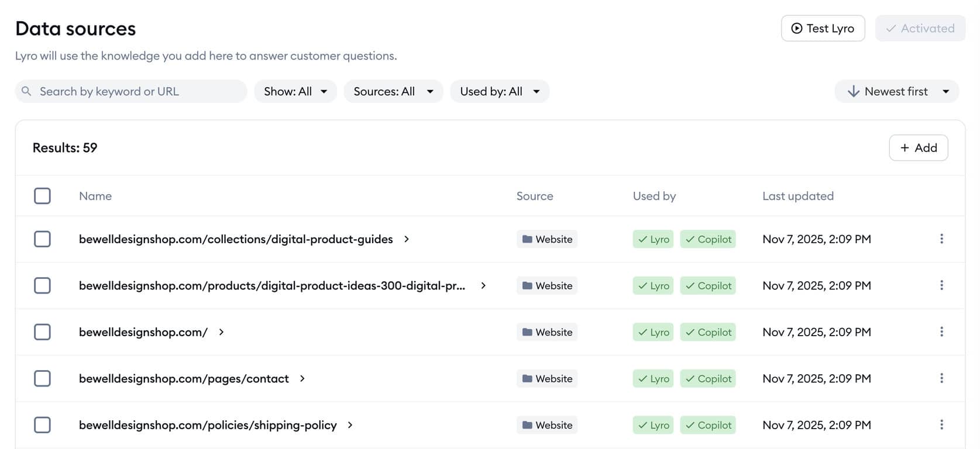
Task: Open three-dot menu for shipping-policy row
Action: point(941,425)
